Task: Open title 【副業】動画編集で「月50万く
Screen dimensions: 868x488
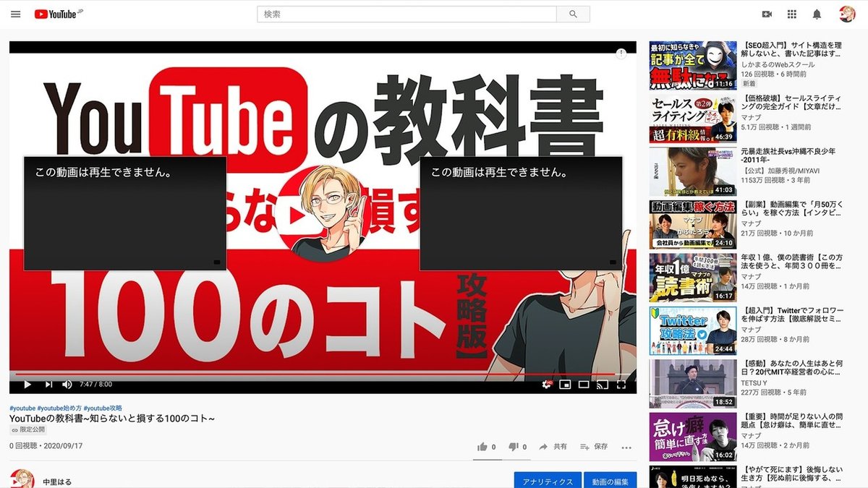Action: (x=791, y=207)
